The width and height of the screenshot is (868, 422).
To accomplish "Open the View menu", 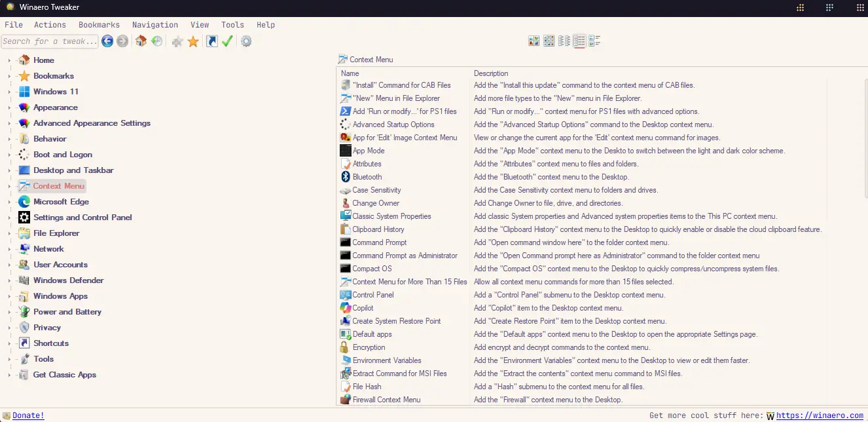I will click(200, 25).
